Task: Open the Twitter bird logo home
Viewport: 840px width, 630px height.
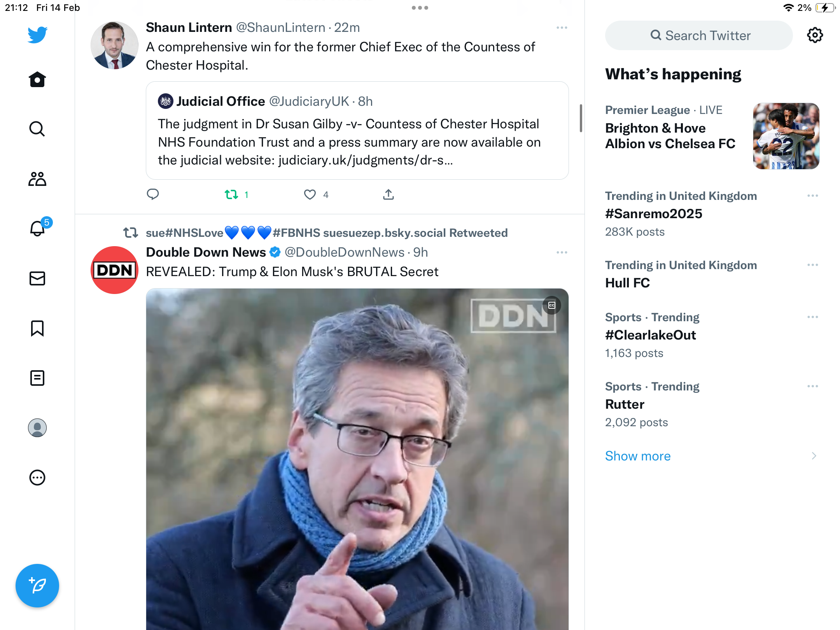Action: pos(37,35)
